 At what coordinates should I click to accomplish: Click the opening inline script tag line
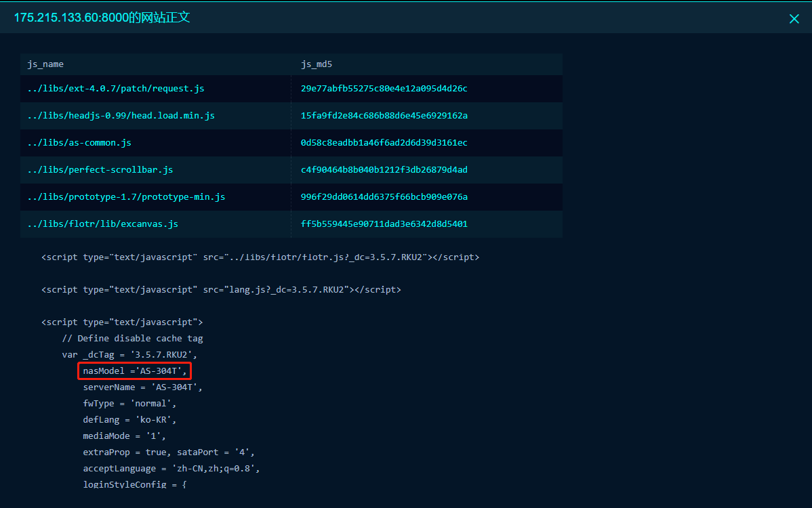[x=122, y=322]
